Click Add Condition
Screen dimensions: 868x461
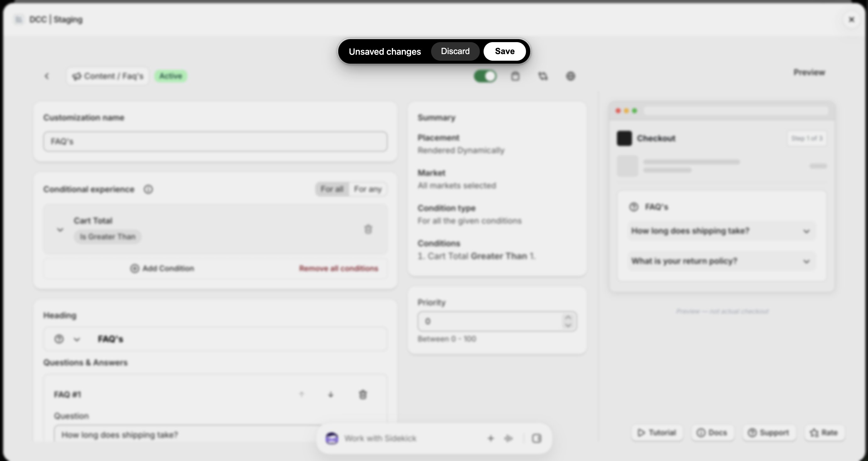pyautogui.click(x=162, y=269)
